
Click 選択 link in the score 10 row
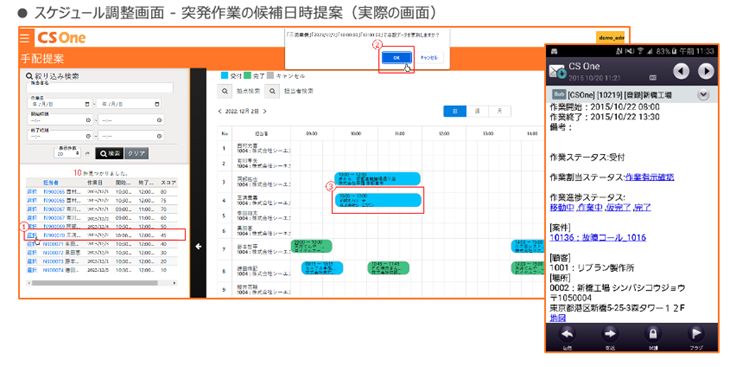click(31, 270)
